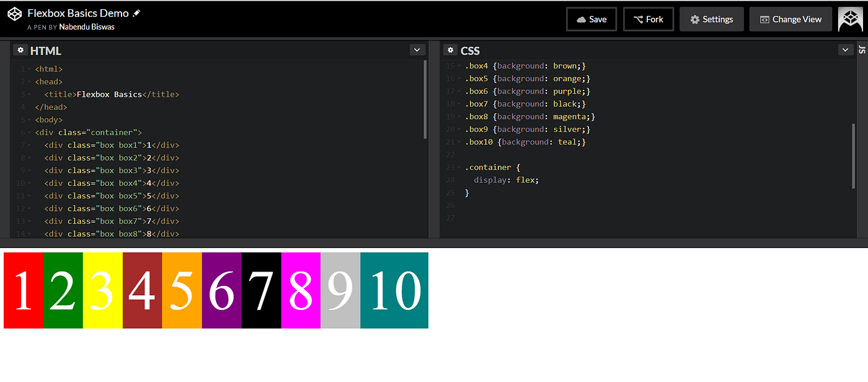Click the teal box 10 in preview
The image size is (868, 382).
pos(394,290)
